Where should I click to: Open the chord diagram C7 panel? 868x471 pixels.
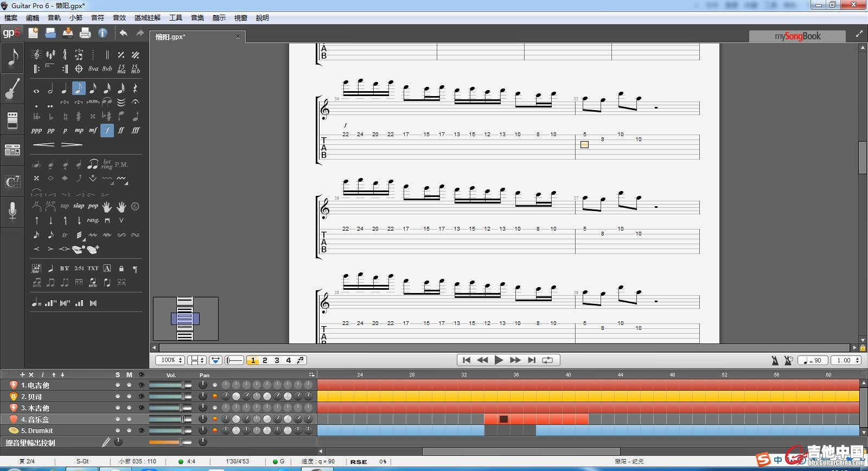tap(12, 182)
